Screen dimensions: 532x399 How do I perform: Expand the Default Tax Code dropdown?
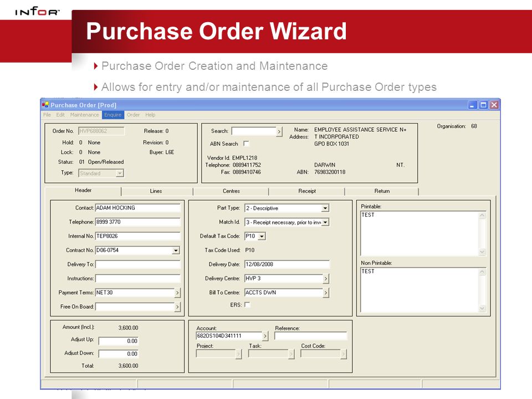(x=262, y=237)
